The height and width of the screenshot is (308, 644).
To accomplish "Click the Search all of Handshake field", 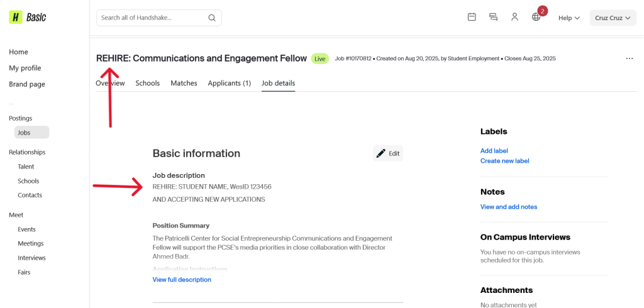I will 151,18.
